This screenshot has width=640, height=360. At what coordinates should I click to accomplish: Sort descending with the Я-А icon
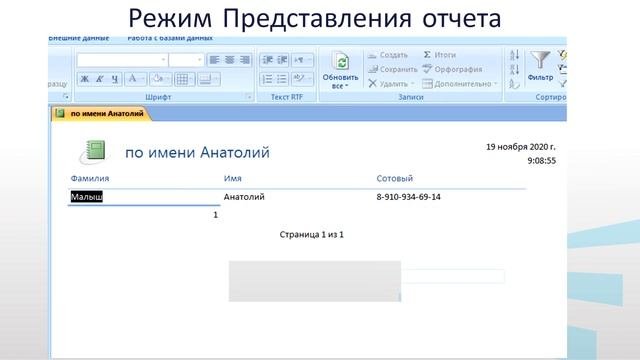514,69
